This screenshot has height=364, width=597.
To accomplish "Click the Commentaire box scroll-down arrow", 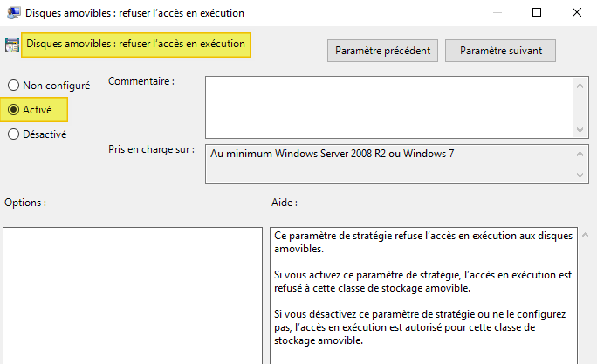I will pos(580,129).
